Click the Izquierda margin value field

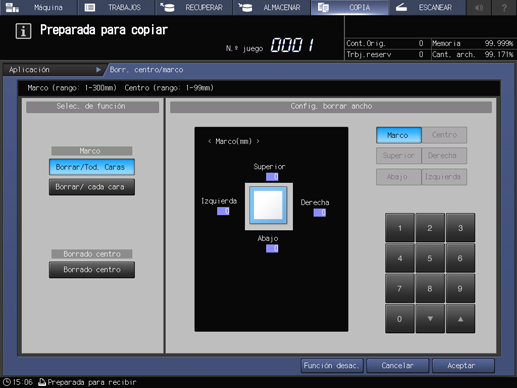(x=223, y=211)
